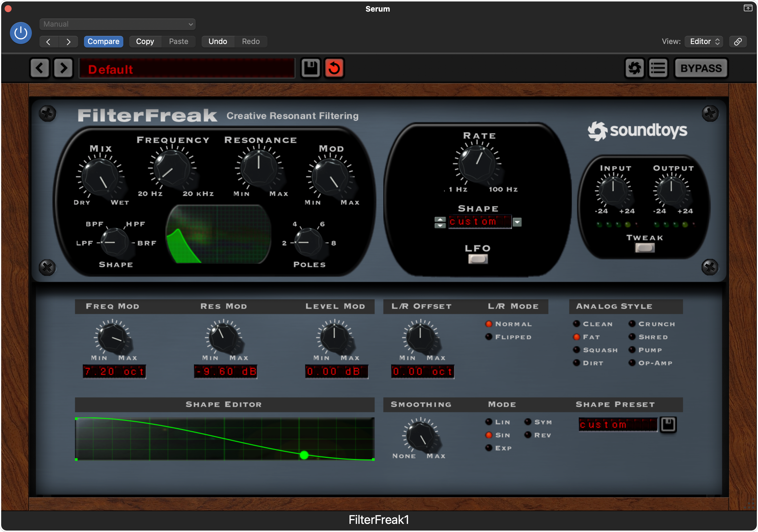Image resolution: width=758 pixels, height=532 pixels.
Task: Click the Freq Mod 7.20 oct value
Action: 114,372
